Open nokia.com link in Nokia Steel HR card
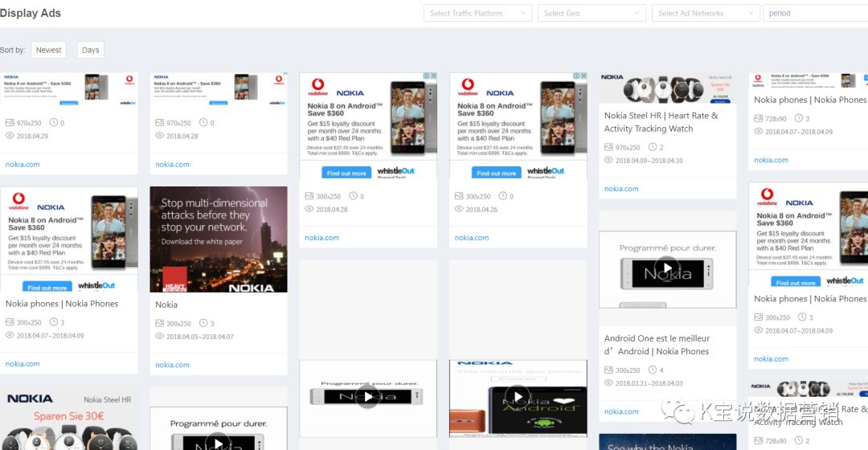Screen dimensions: 868x450 pyautogui.click(x=621, y=189)
